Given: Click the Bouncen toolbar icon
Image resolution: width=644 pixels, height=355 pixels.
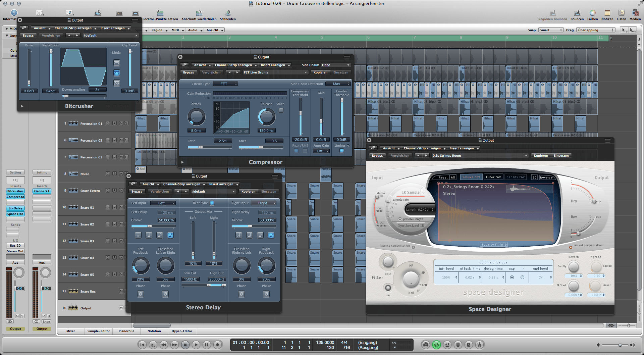Looking at the screenshot, I should (577, 13).
